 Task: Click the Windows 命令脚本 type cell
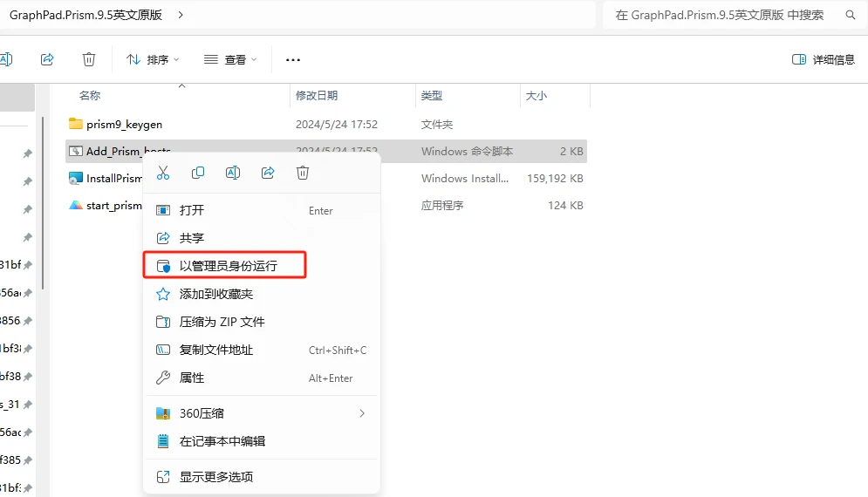467,151
